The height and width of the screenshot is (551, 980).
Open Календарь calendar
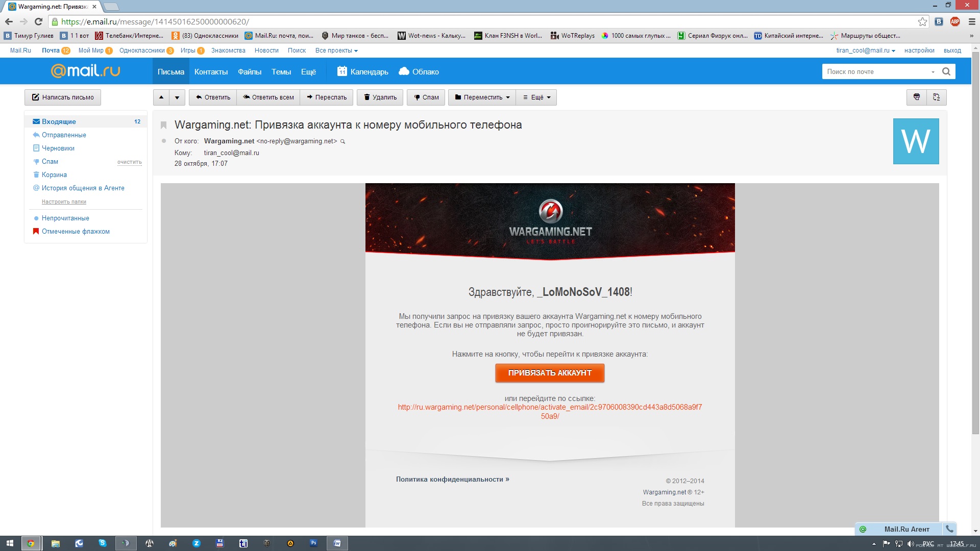click(363, 71)
